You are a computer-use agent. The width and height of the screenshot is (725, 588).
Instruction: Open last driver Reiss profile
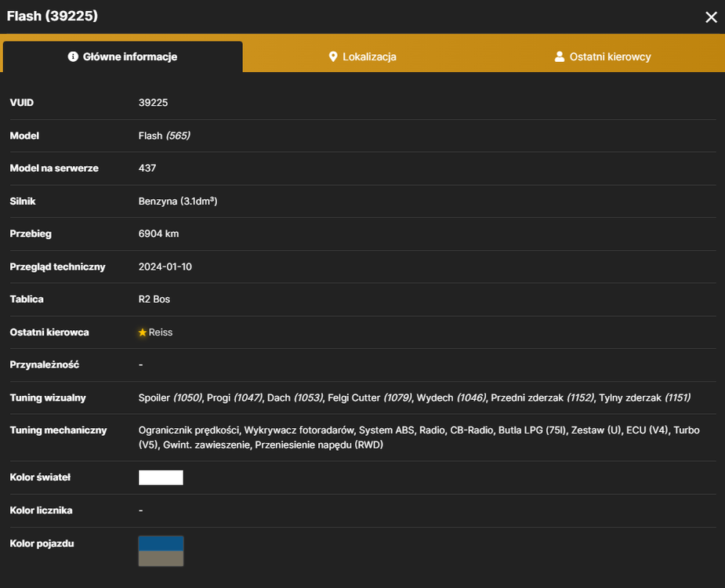point(161,332)
